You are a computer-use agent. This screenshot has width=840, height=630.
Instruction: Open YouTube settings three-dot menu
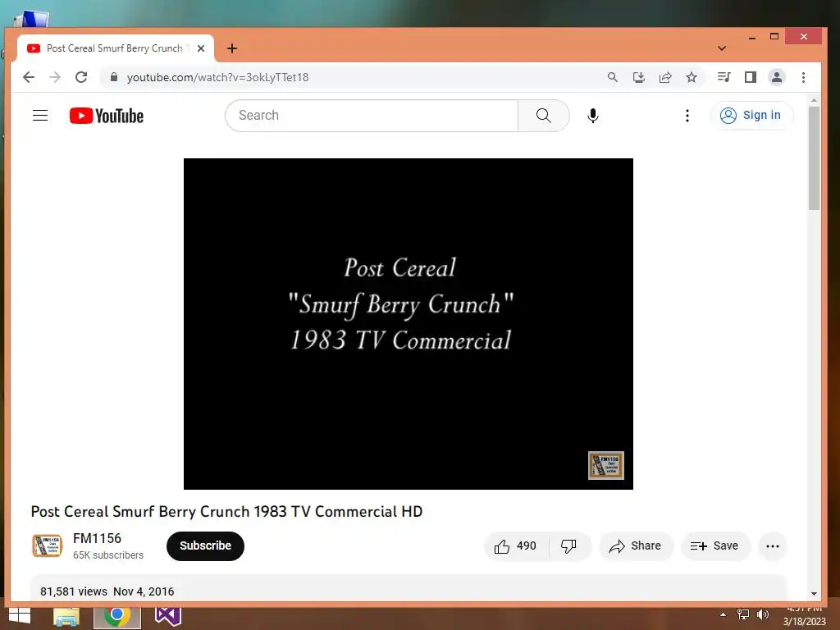pos(687,115)
